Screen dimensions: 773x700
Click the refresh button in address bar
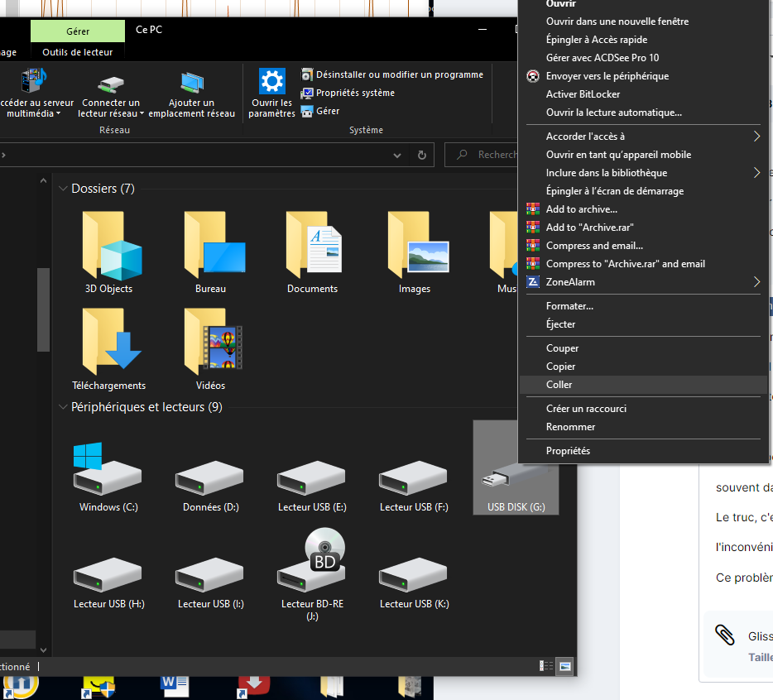click(x=421, y=155)
